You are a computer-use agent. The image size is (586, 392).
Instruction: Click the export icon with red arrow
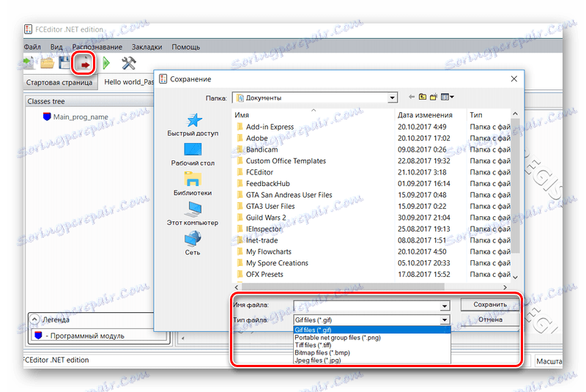click(x=84, y=63)
